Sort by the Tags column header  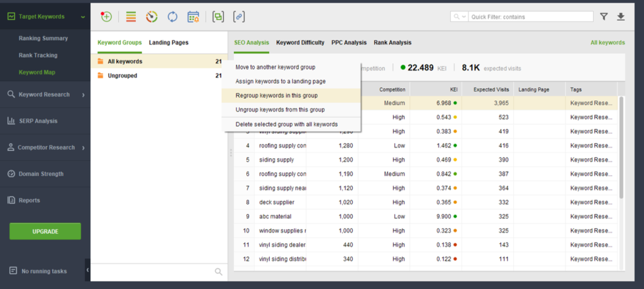coord(591,89)
